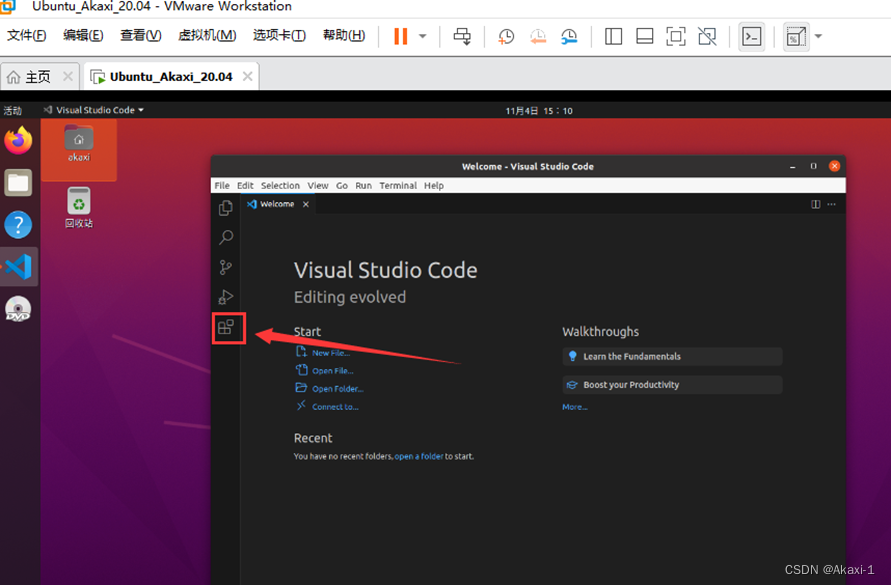Click the VMware stretch guest icon
Viewport: 891px width, 585px height.
[x=796, y=36]
